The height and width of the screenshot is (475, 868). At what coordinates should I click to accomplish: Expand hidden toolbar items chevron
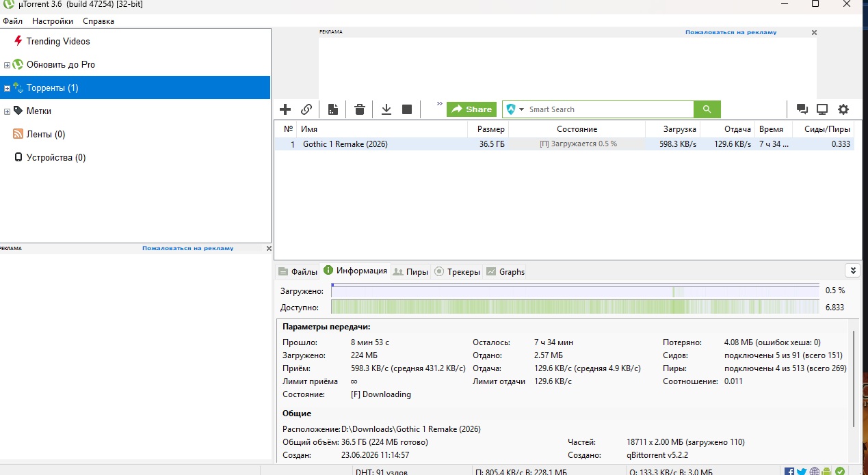point(439,104)
